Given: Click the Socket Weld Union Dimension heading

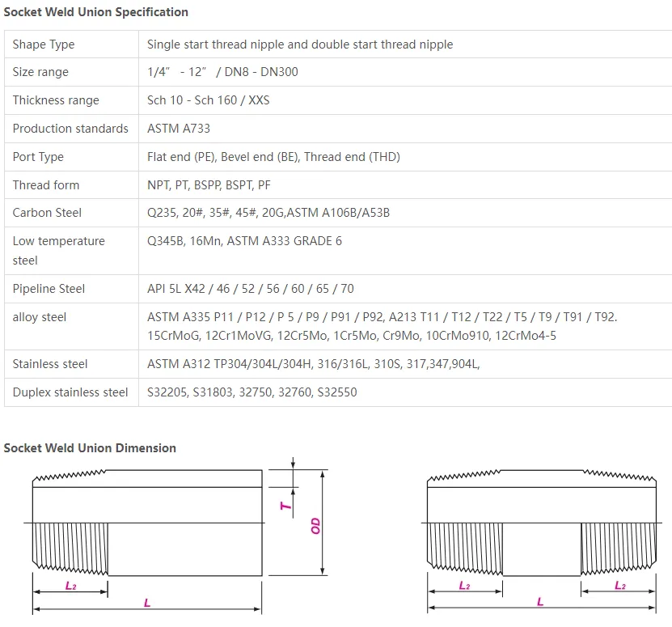Looking at the screenshot, I should point(90,447).
